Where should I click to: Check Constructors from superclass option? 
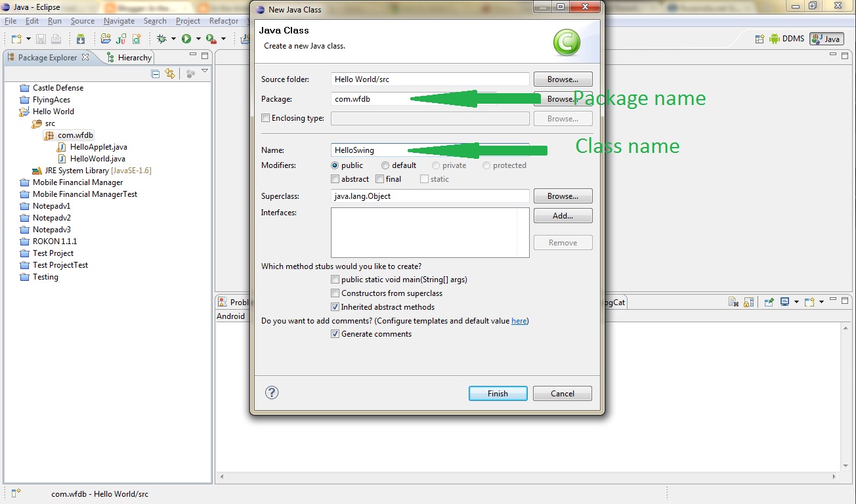tap(335, 293)
